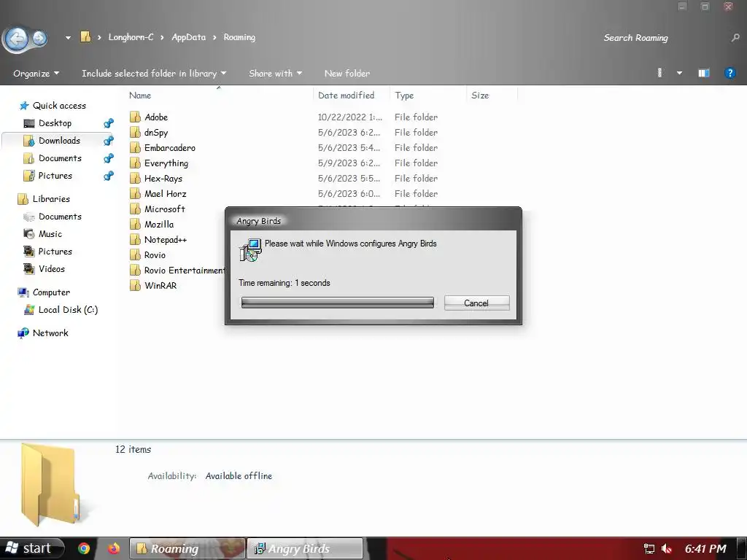
Task: Click the pin icon beside Desktop
Action: pos(109,123)
